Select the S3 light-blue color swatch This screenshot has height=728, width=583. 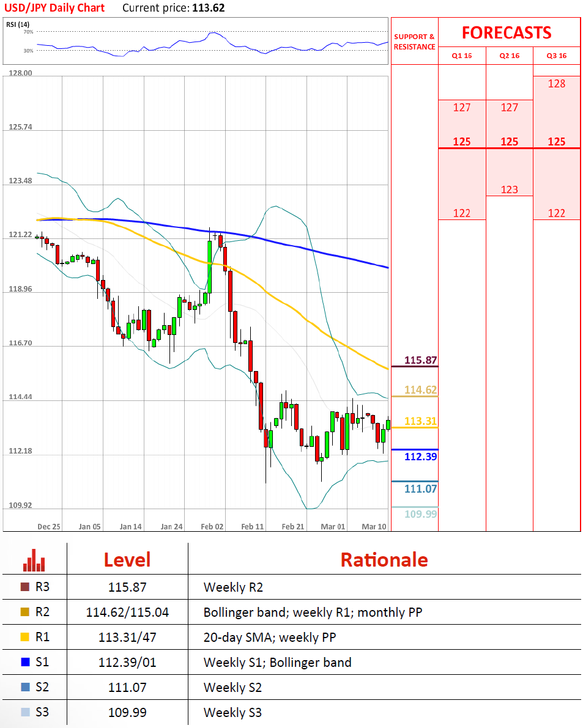coord(25,712)
